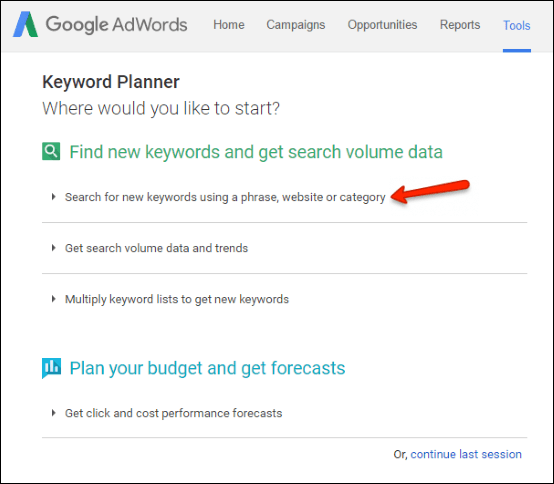Switch to the Reports tab
Image resolution: width=554 pixels, height=484 pixels.
(460, 25)
